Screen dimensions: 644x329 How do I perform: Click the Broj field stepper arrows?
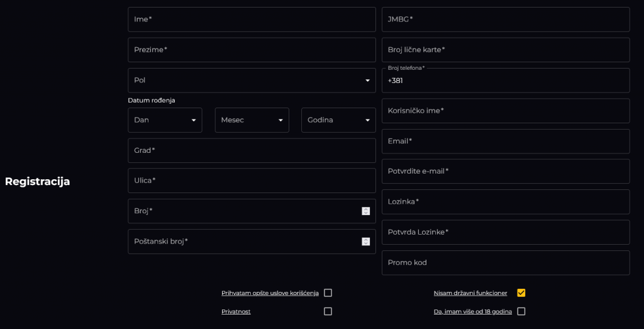point(365,211)
